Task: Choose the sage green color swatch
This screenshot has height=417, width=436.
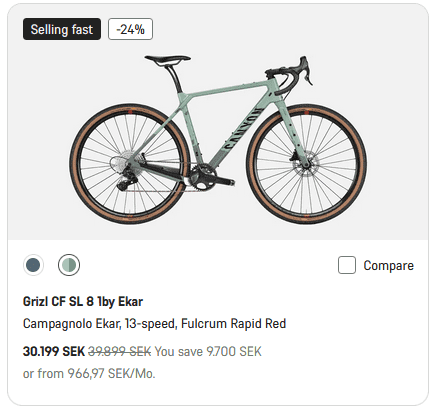Action: (x=69, y=265)
